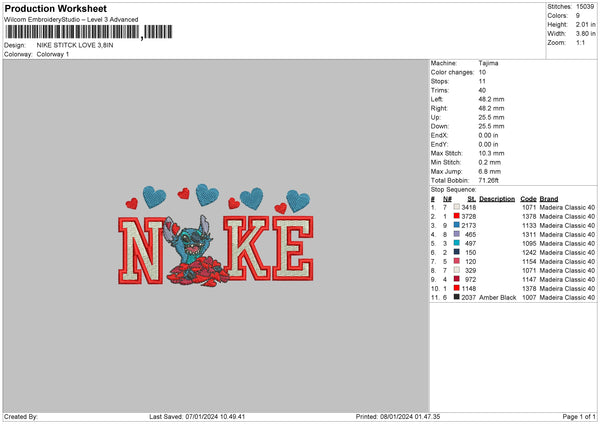Select the red swatch beside 1148 stitches
Viewport: 600px width, 424px height.
(457, 288)
